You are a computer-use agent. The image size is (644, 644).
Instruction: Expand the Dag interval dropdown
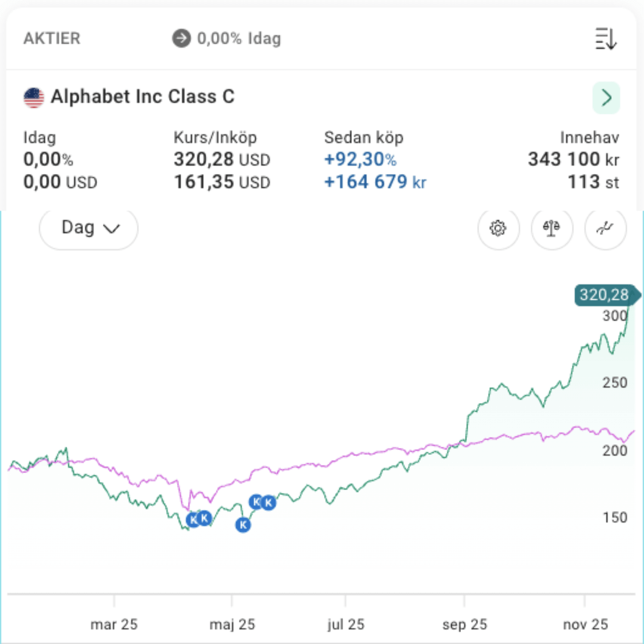[89, 228]
